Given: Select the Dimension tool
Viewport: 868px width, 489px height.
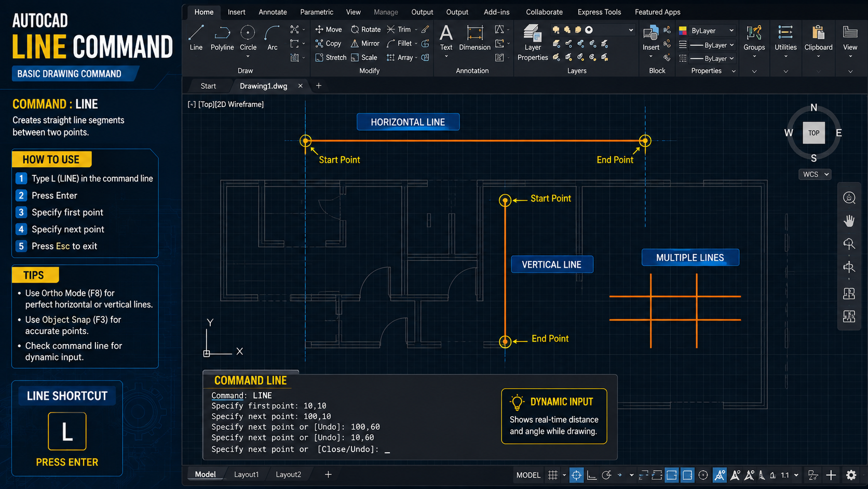Looking at the screenshot, I should (474, 37).
